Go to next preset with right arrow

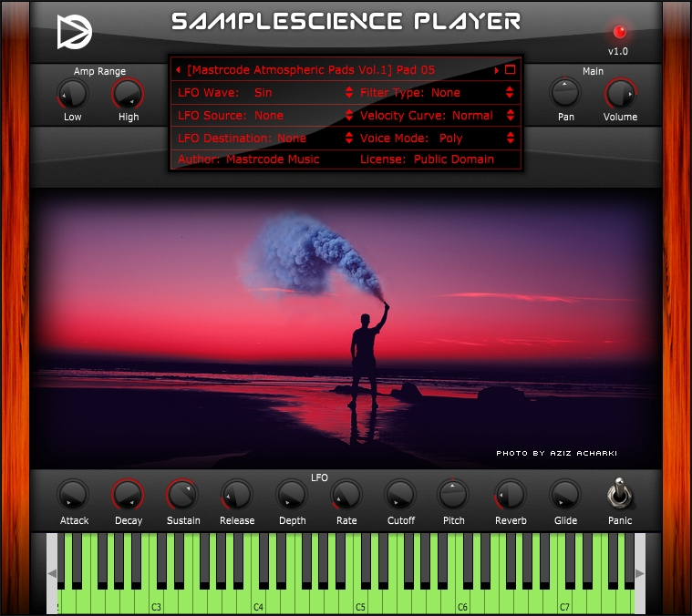click(x=497, y=70)
